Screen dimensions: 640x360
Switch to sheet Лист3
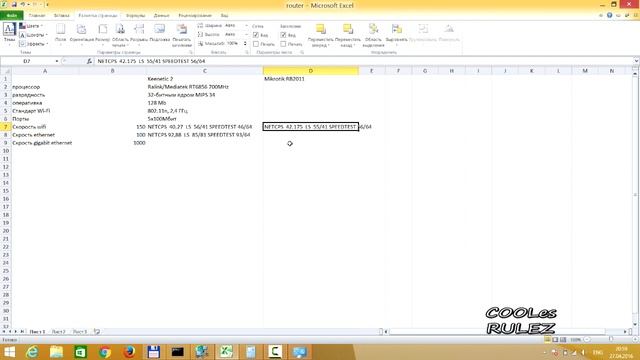[x=80, y=332]
